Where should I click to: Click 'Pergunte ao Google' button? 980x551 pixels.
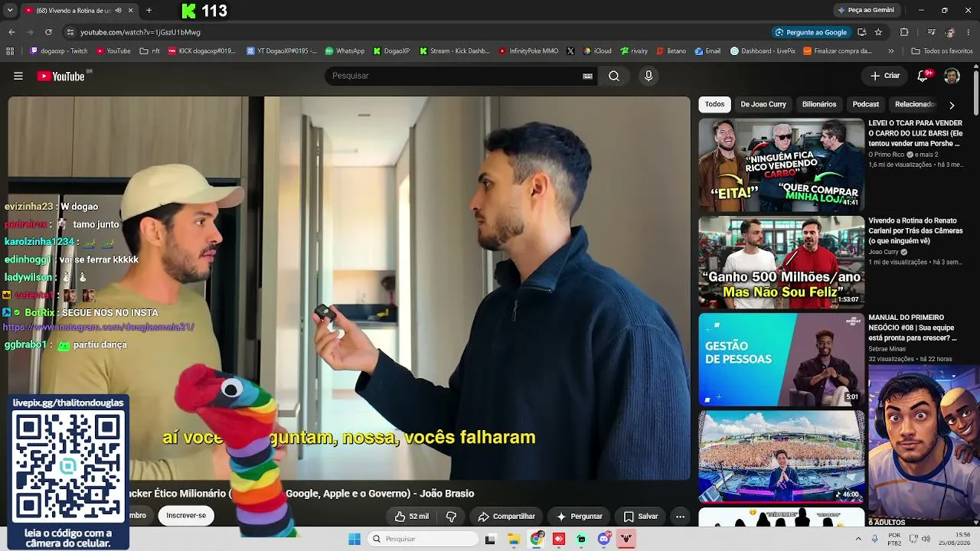[811, 32]
